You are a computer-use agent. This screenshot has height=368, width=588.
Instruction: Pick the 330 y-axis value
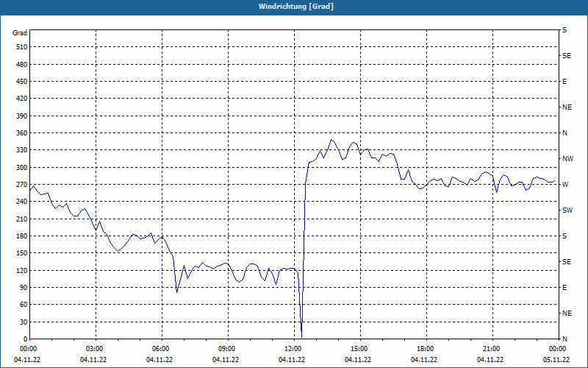22,150
